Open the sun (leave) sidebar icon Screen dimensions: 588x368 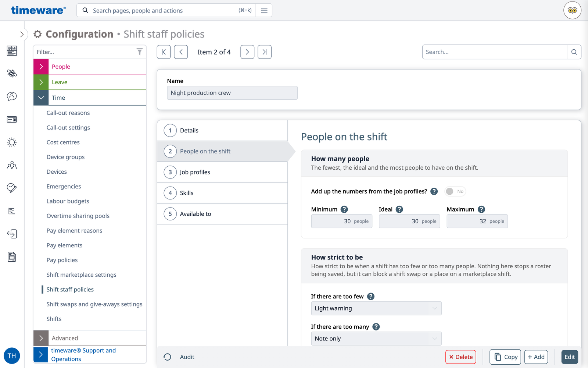[12, 142]
